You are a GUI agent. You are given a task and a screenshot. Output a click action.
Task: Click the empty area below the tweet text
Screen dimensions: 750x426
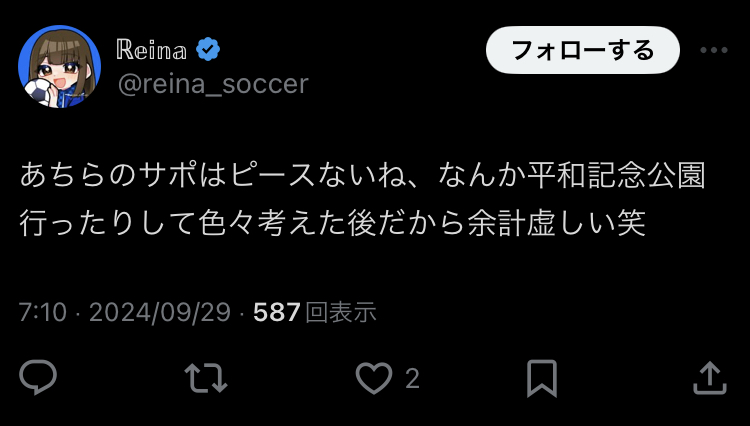click(x=375, y=268)
